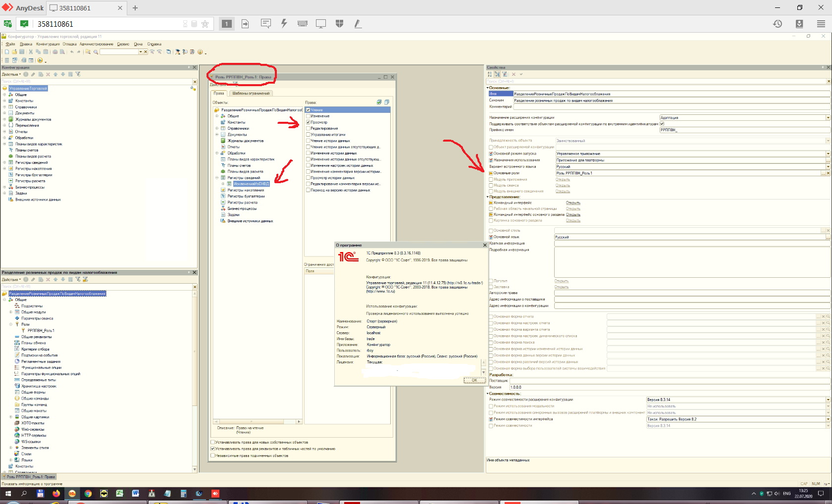Click Открыть link for Модуль приложения
832x504 pixels.
(563, 180)
